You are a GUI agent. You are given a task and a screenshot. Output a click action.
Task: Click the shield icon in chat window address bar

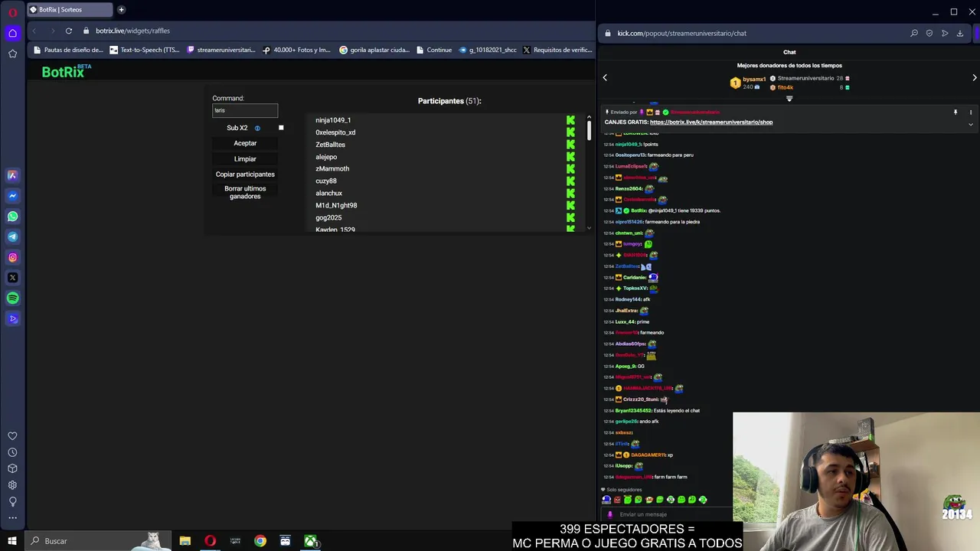click(x=929, y=34)
